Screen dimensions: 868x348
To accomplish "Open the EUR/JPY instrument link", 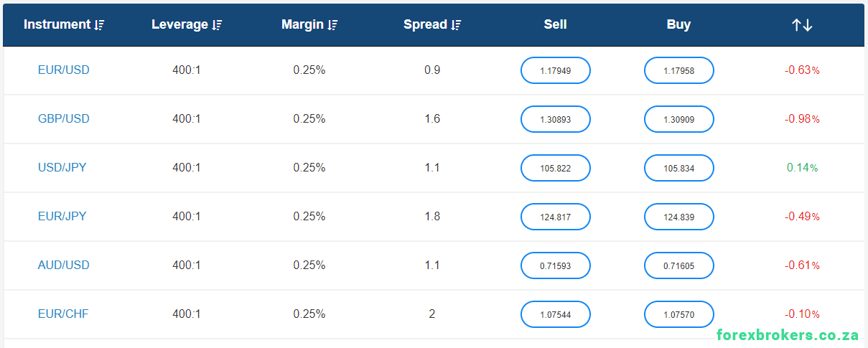I will pos(62,217).
